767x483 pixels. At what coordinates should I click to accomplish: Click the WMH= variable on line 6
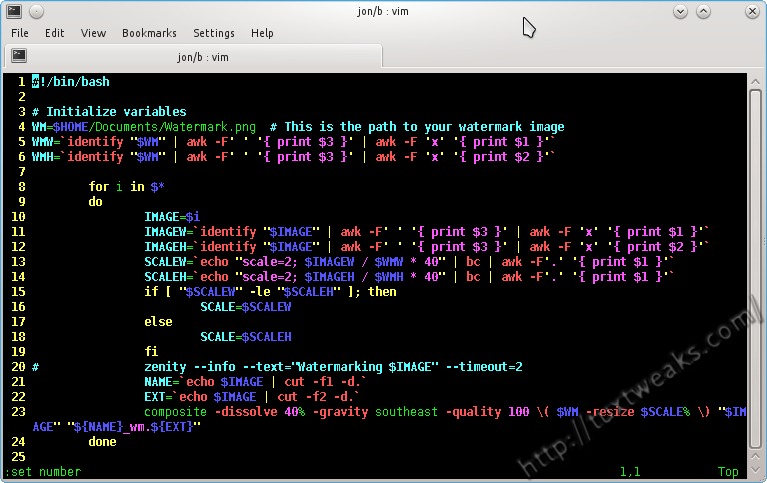click(46, 157)
